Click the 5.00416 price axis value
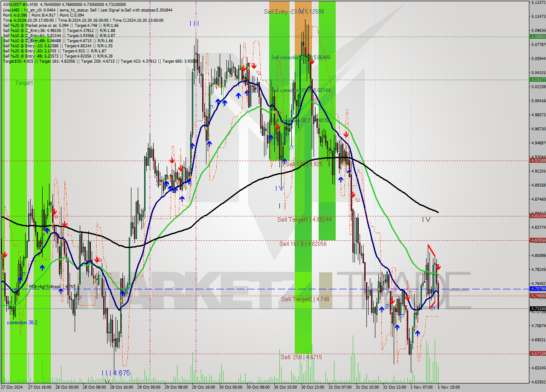Viewport: 546px width, 392px height. [x=538, y=101]
